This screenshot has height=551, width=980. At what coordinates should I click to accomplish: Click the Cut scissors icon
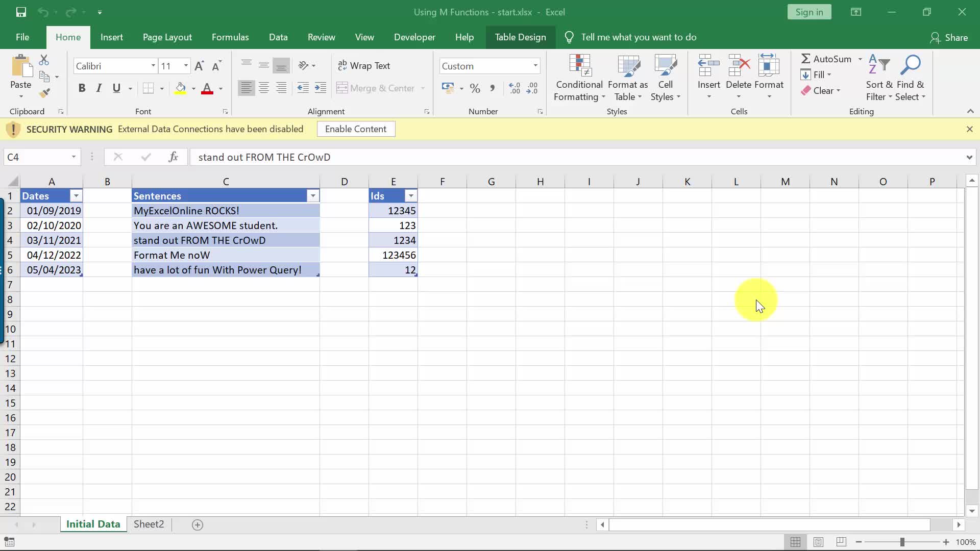pos(44,60)
